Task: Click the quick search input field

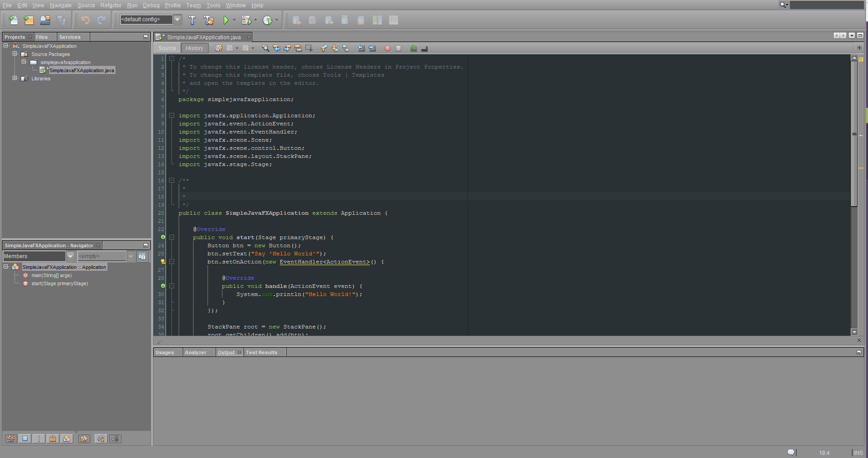Action: pyautogui.click(x=826, y=5)
